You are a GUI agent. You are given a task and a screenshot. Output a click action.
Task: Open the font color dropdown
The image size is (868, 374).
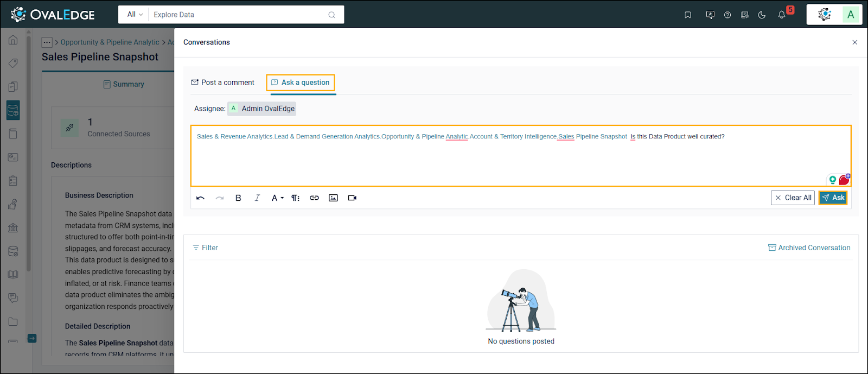point(277,198)
